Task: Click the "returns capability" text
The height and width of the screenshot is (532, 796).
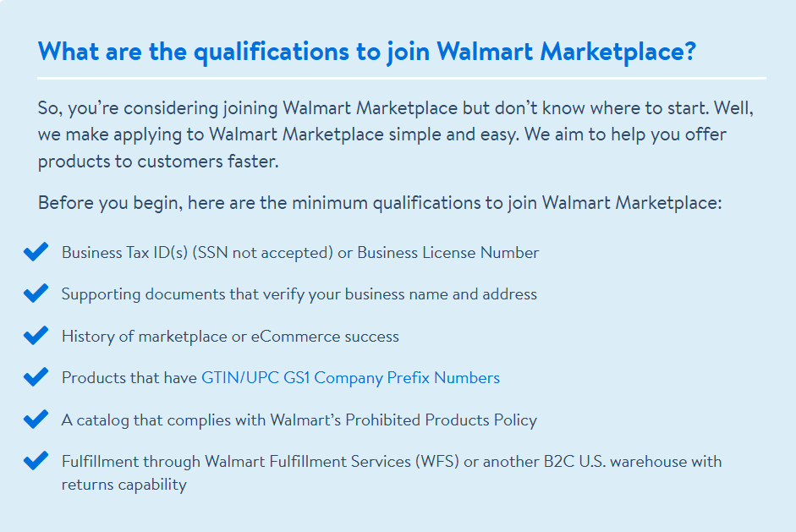Action: [x=124, y=485]
